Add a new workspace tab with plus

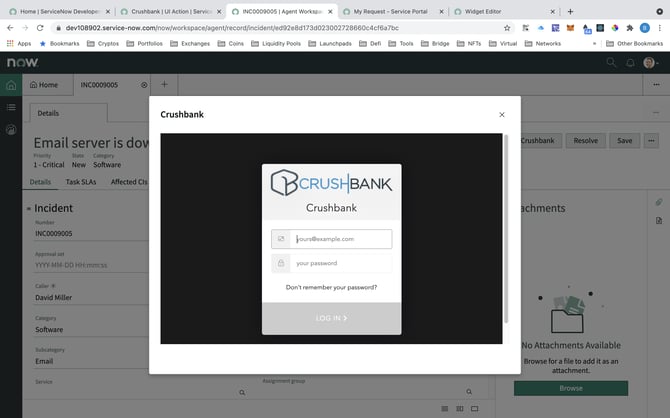(x=164, y=85)
